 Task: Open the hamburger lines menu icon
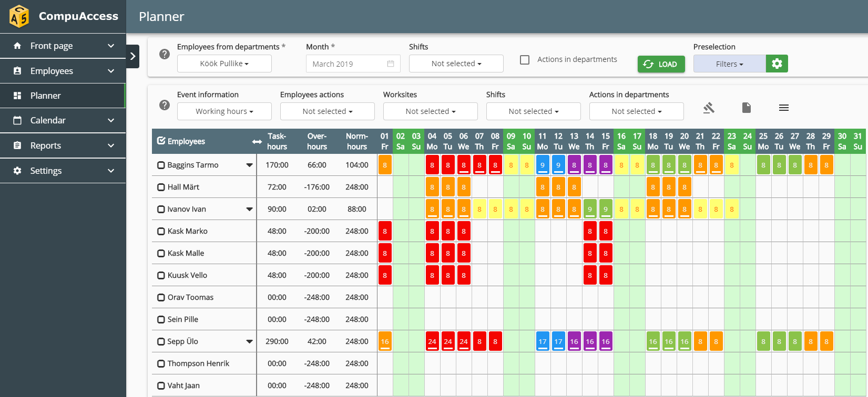pos(783,108)
